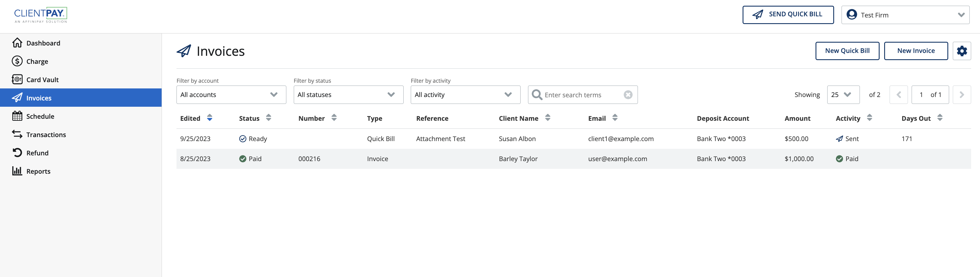Click the Invoices paper plane sidebar icon

[x=17, y=98]
